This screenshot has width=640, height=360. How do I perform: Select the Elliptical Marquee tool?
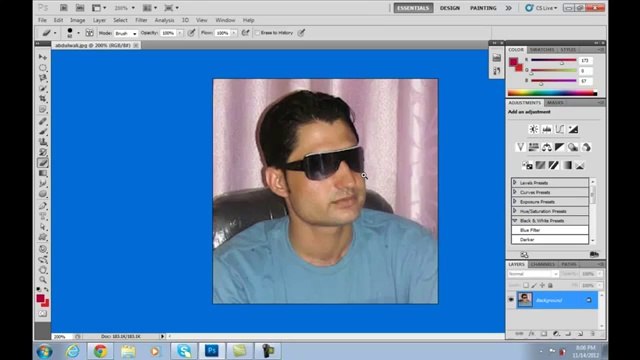coord(43,67)
